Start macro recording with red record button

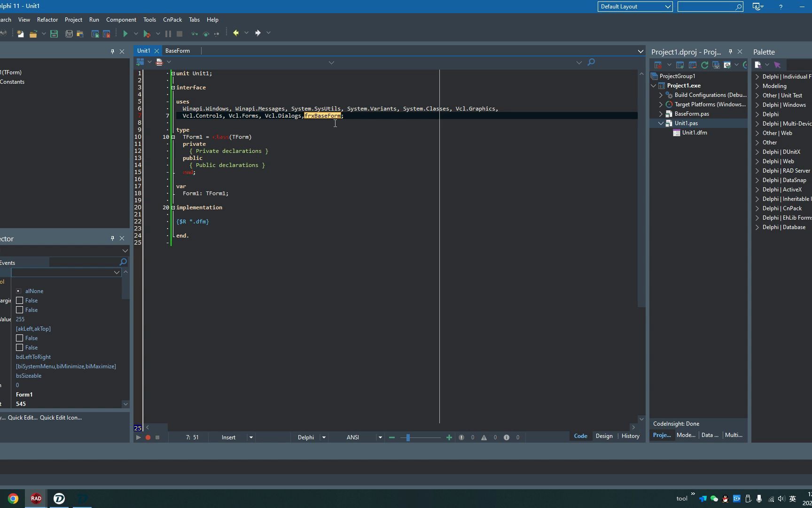click(148, 437)
